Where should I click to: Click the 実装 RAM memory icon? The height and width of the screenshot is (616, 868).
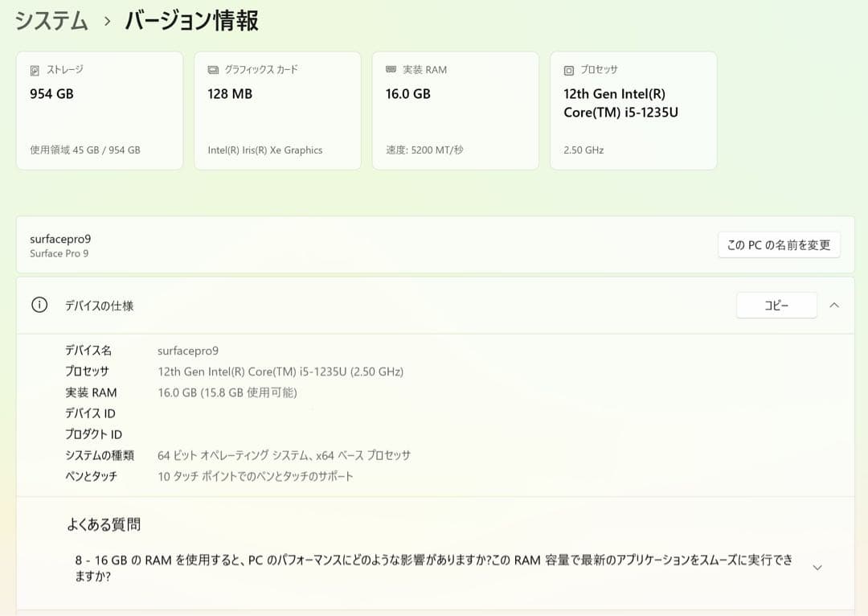[391, 69]
